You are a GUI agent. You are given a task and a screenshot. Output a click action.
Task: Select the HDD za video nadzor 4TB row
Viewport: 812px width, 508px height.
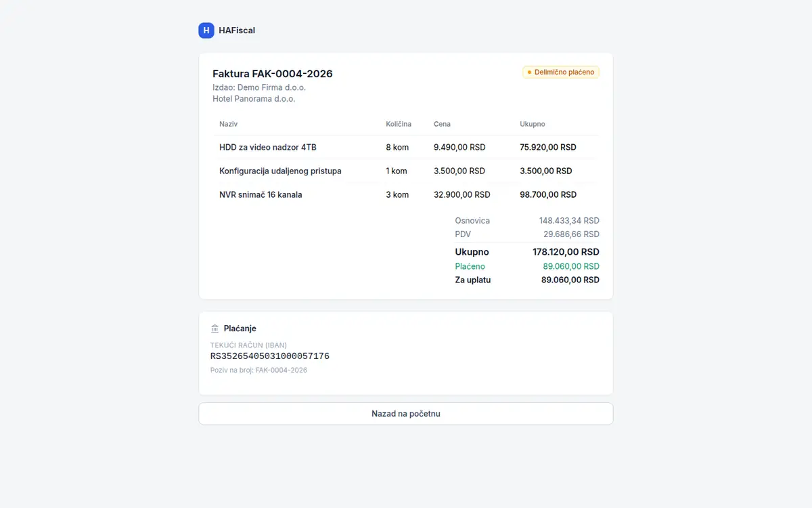click(406, 147)
